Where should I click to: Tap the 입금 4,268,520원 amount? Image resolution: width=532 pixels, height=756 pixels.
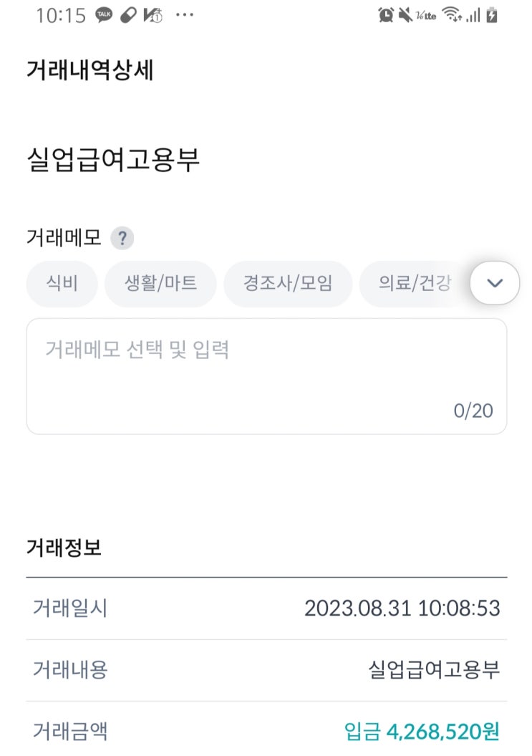point(422,732)
